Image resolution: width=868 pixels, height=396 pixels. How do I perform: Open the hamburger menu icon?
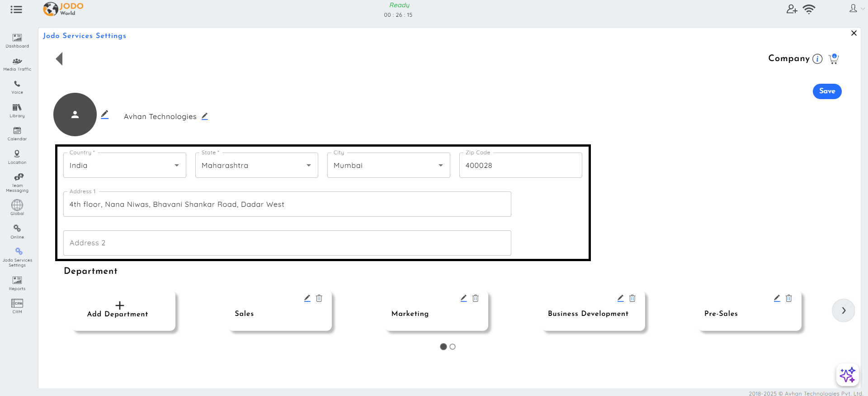point(16,10)
